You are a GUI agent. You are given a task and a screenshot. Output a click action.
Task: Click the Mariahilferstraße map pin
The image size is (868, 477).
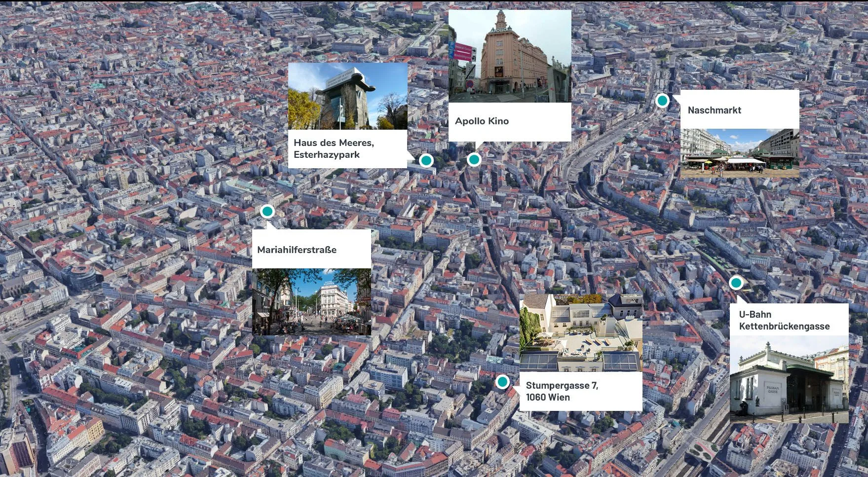267,211
